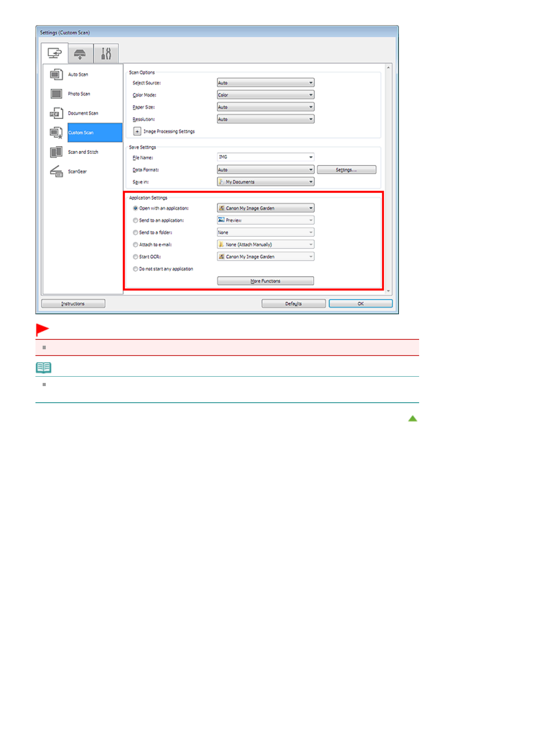
Task: Click the Auto Scan icon in sidebar
Action: pyautogui.click(x=56, y=75)
